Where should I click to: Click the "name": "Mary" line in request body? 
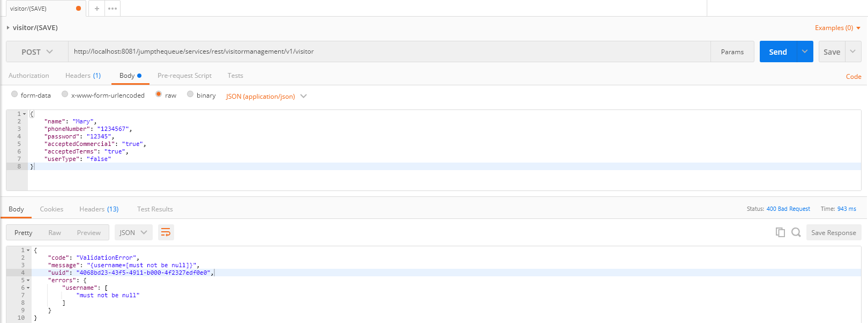(x=70, y=121)
